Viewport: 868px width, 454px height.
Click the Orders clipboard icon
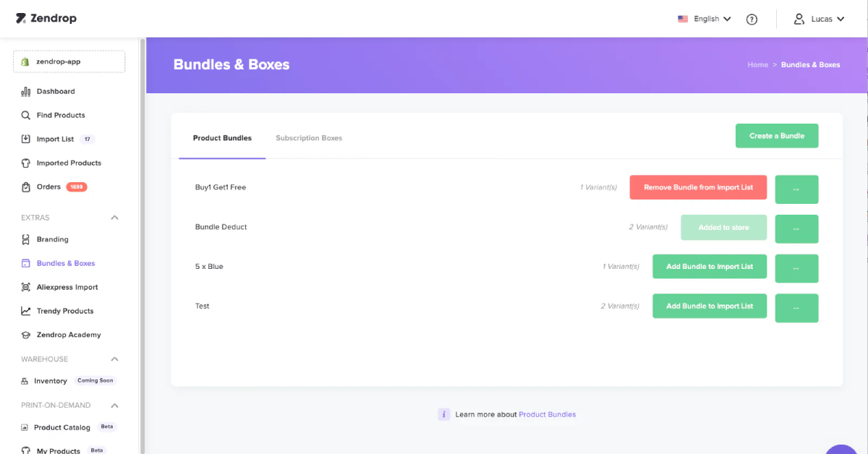[26, 187]
